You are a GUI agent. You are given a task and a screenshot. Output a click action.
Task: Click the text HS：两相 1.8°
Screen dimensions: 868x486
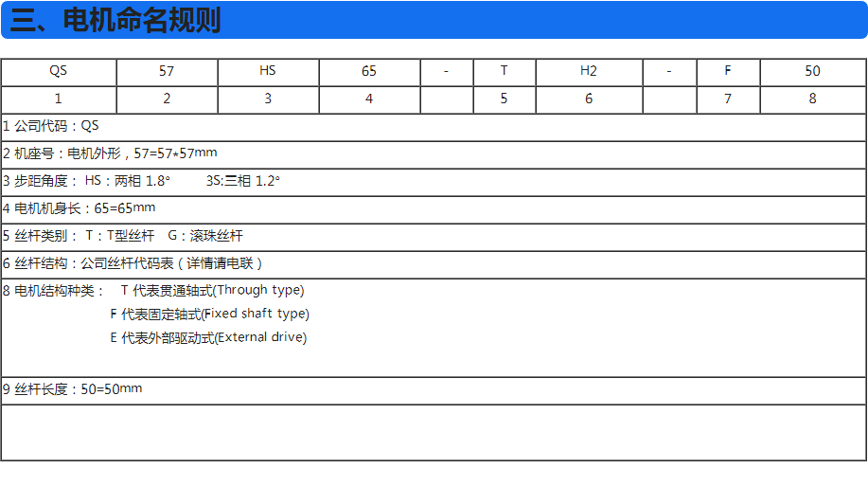pos(128,181)
